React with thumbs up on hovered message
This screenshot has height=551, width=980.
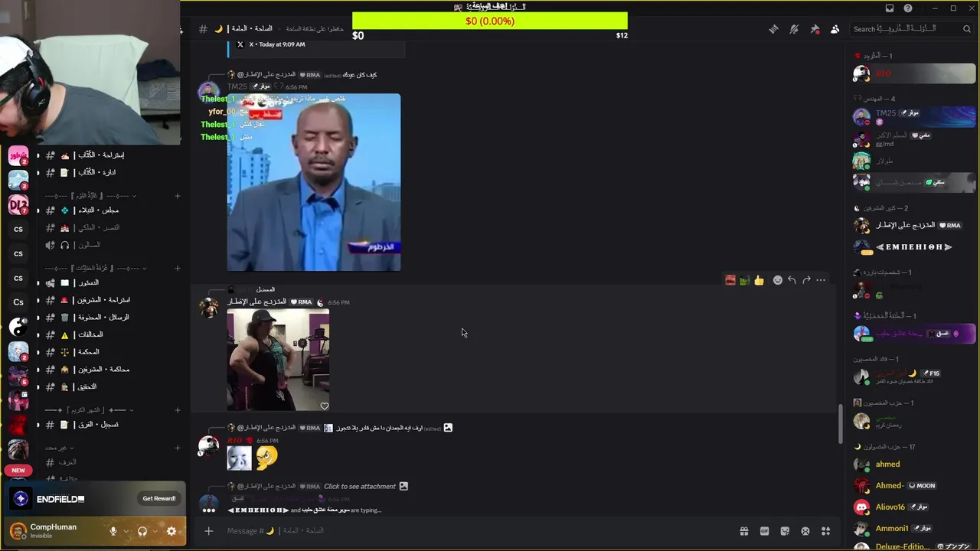tap(759, 280)
